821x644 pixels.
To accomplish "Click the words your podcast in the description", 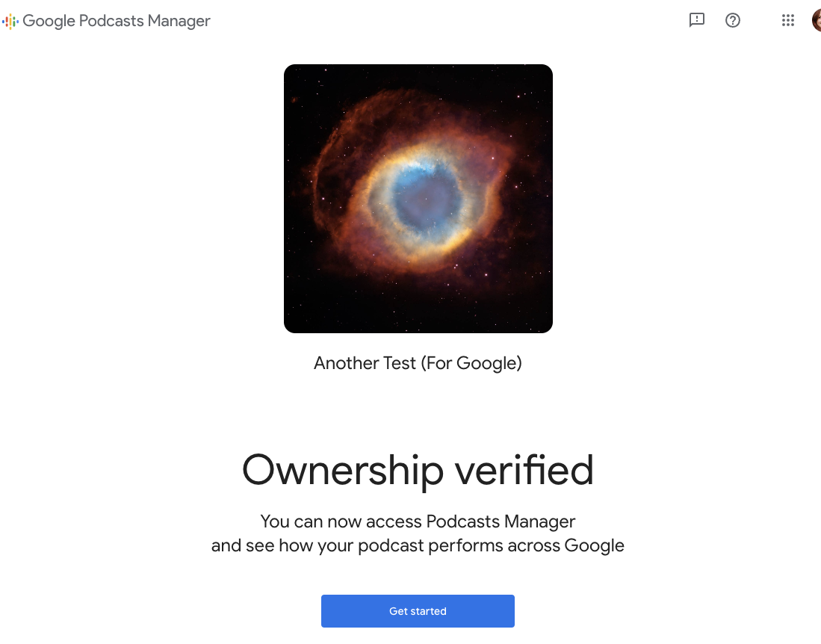I will (371, 545).
